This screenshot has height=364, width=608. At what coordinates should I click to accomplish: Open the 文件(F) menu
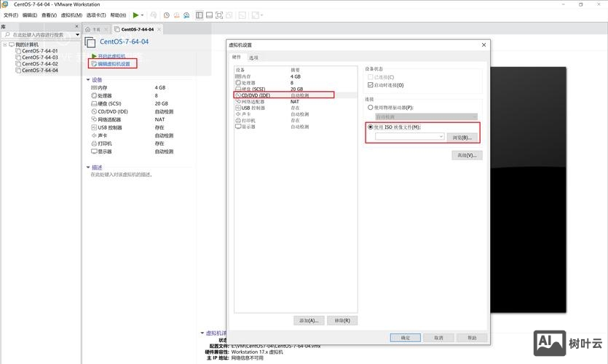[10, 15]
